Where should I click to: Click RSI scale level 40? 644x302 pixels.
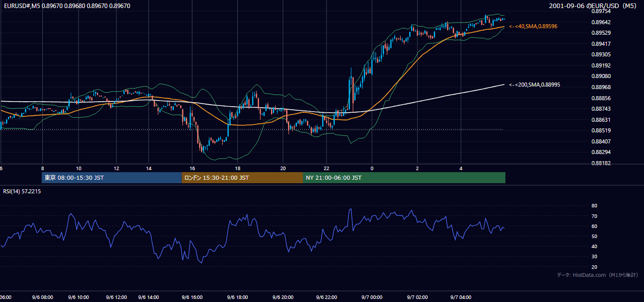coord(594,246)
